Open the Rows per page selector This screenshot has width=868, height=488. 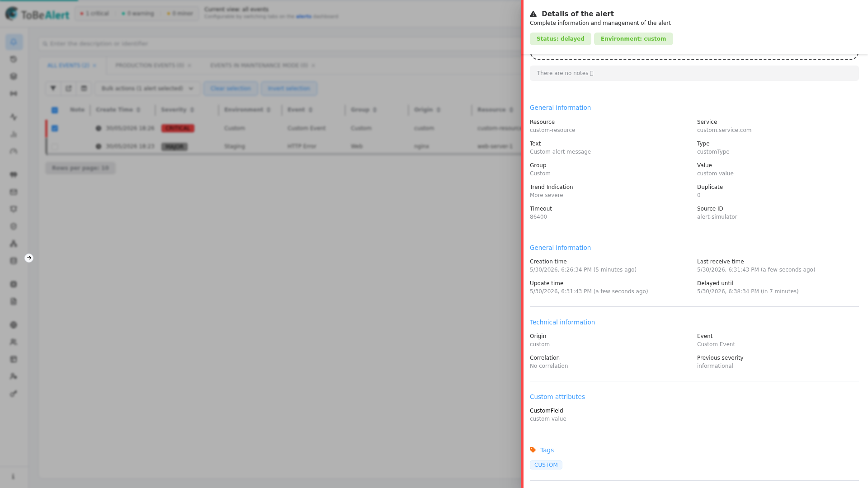[x=80, y=168]
